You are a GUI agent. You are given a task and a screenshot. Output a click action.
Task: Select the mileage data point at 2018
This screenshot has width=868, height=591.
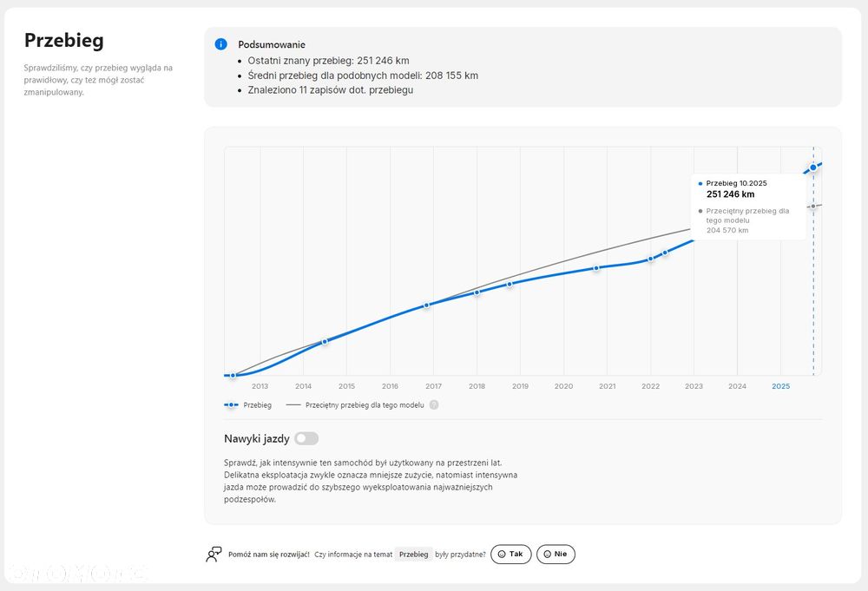pos(477,292)
